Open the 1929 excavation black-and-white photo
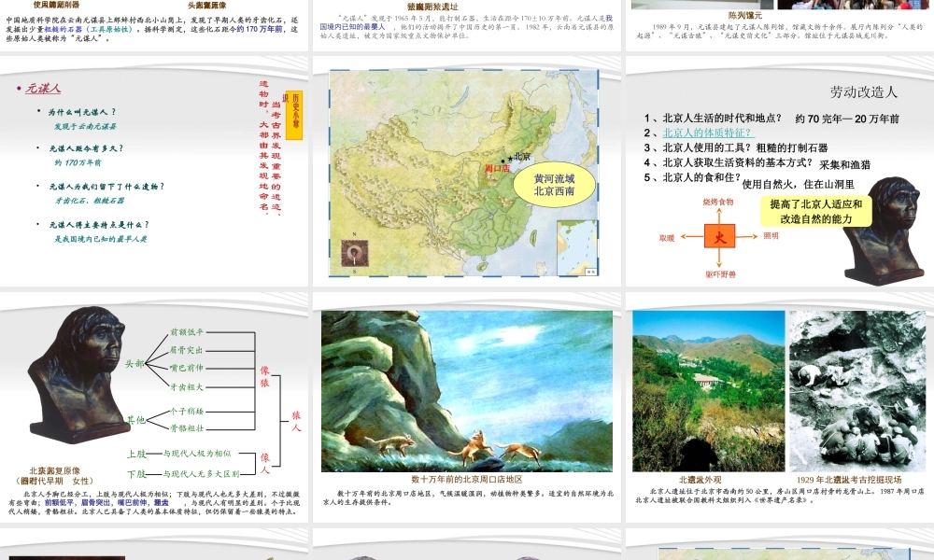The width and height of the screenshot is (934, 560). click(x=857, y=391)
